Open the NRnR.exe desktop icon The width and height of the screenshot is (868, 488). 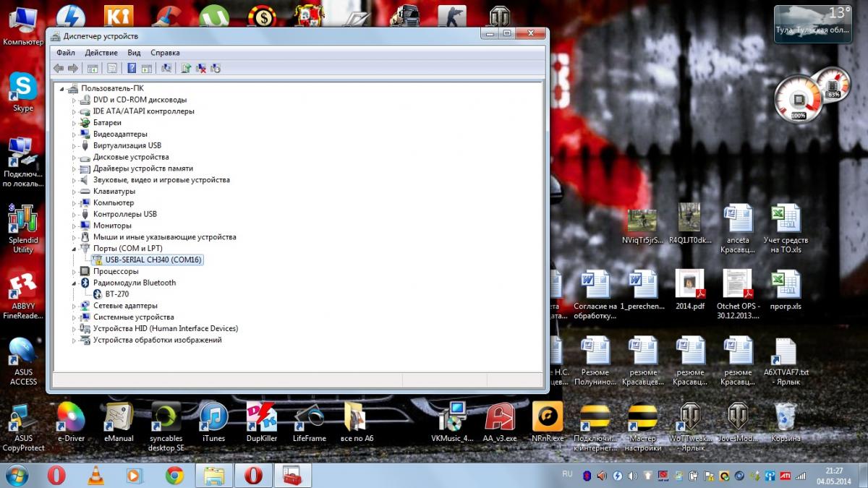pyautogui.click(x=548, y=422)
